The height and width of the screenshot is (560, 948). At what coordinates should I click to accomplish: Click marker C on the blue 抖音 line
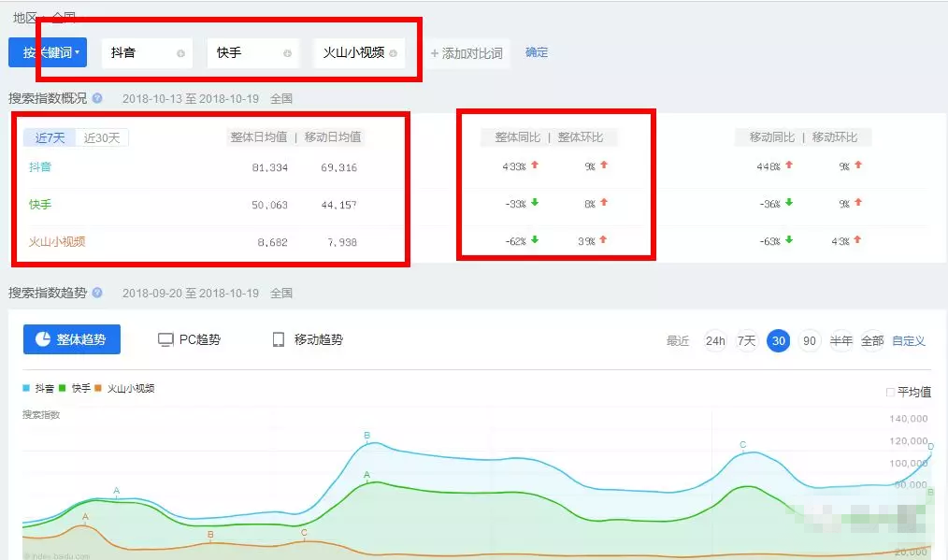pos(743,444)
